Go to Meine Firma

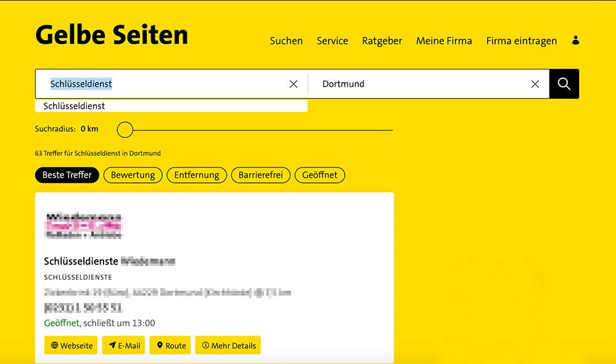point(444,41)
